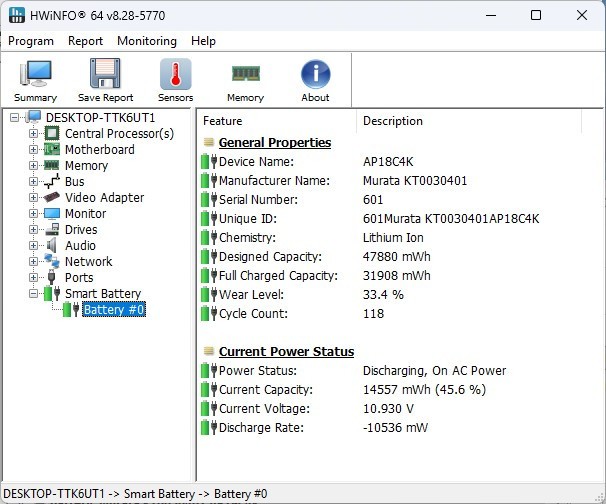Viewport: 606px width, 504px height.
Task: Select the DESKTOP-TTK6UT1 computer icon
Action: [34, 117]
